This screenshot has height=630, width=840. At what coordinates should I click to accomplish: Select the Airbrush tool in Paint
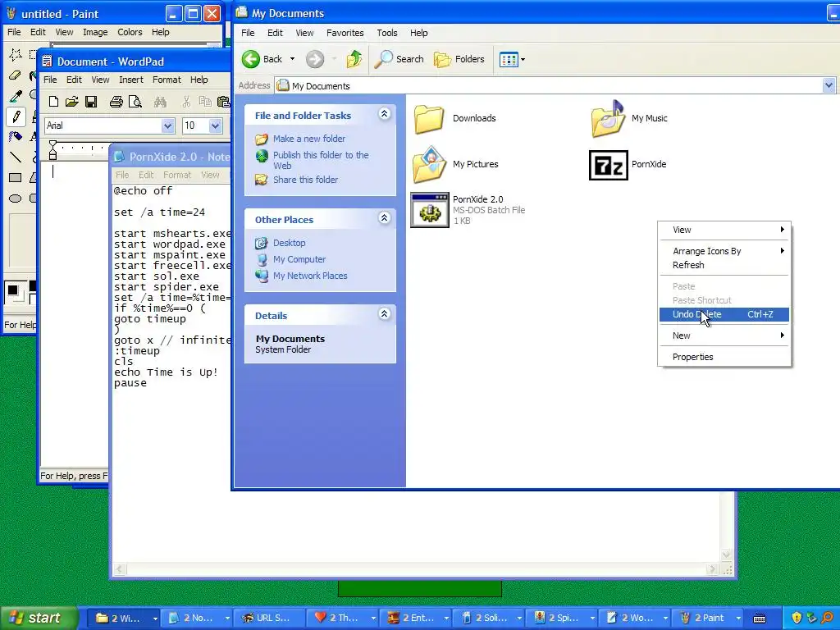[16, 137]
